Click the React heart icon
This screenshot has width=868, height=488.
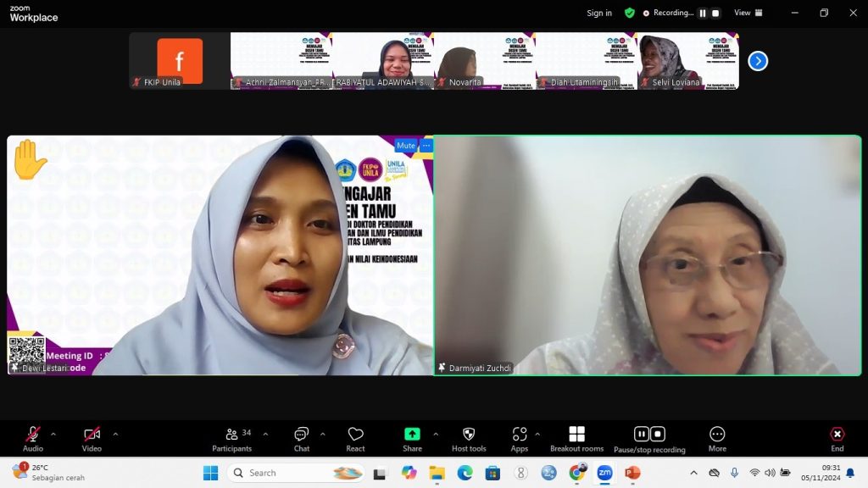coord(355,438)
